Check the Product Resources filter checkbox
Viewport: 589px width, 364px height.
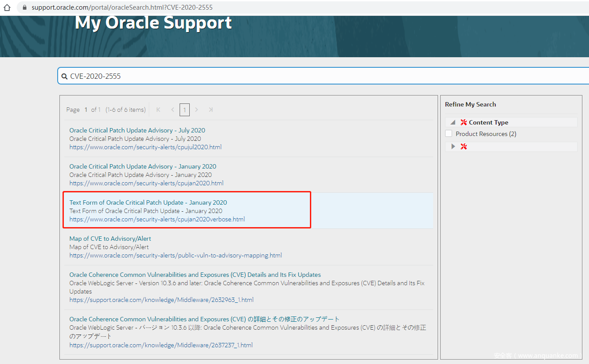point(449,134)
